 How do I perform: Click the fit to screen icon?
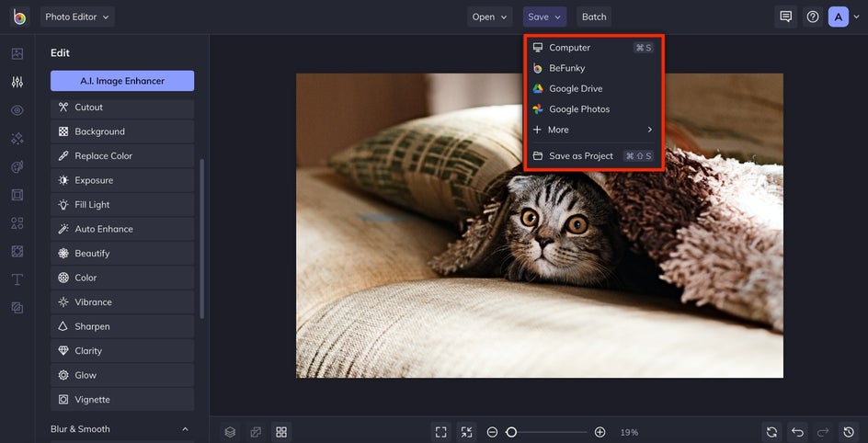click(441, 432)
